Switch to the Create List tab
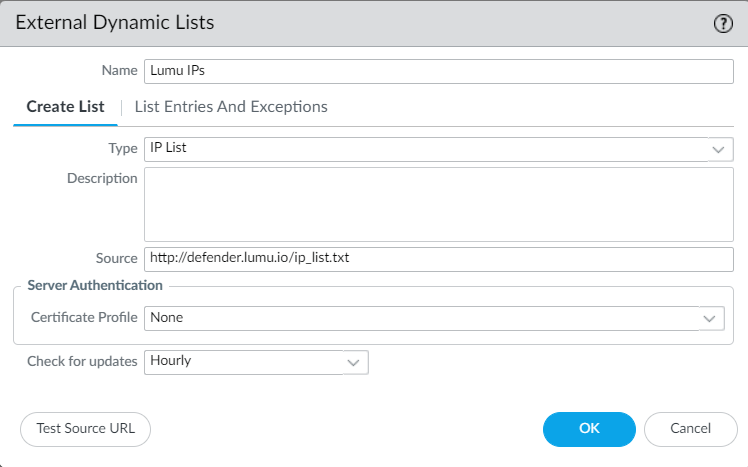This screenshot has height=467, width=748. pos(65,107)
